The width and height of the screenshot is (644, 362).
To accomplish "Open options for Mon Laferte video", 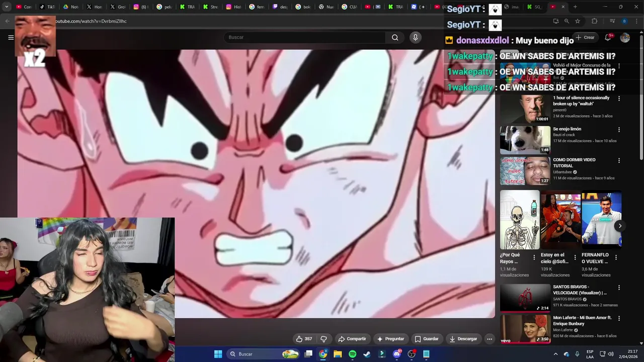I will pos(619,319).
